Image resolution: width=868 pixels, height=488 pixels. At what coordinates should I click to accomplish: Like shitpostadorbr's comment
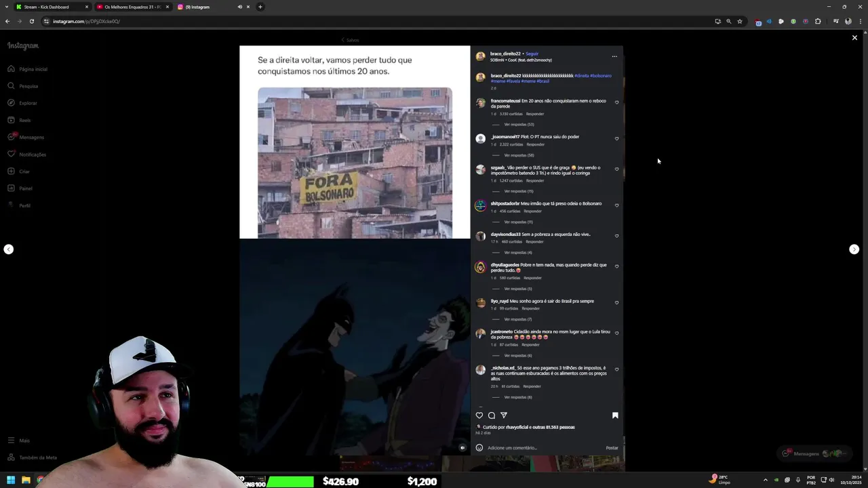click(616, 205)
